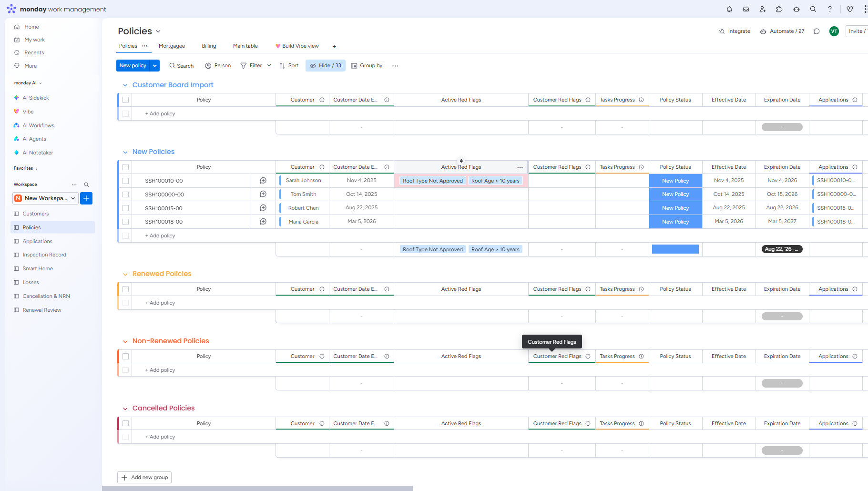Click the Group by button
The height and width of the screenshot is (491, 868).
(367, 66)
